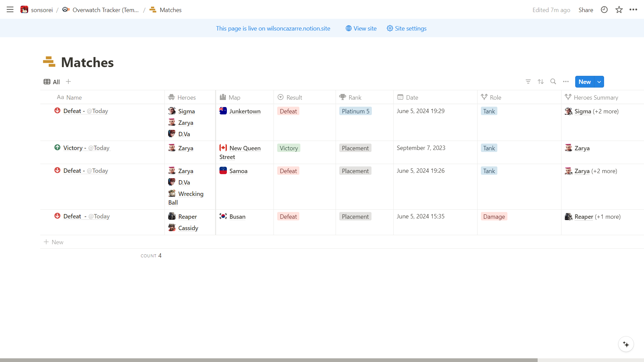Search the Matches database
The width and height of the screenshot is (644, 362).
pos(553,82)
